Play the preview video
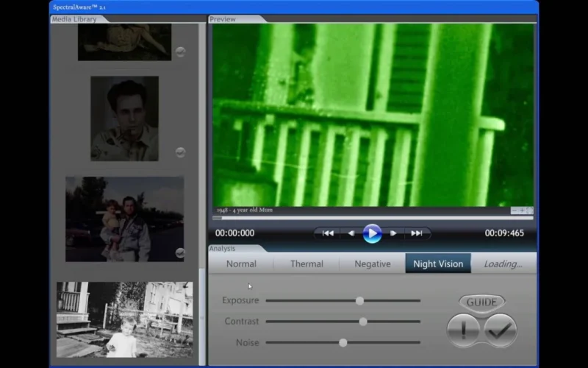Image resolution: width=588 pixels, height=368 pixels. point(372,233)
